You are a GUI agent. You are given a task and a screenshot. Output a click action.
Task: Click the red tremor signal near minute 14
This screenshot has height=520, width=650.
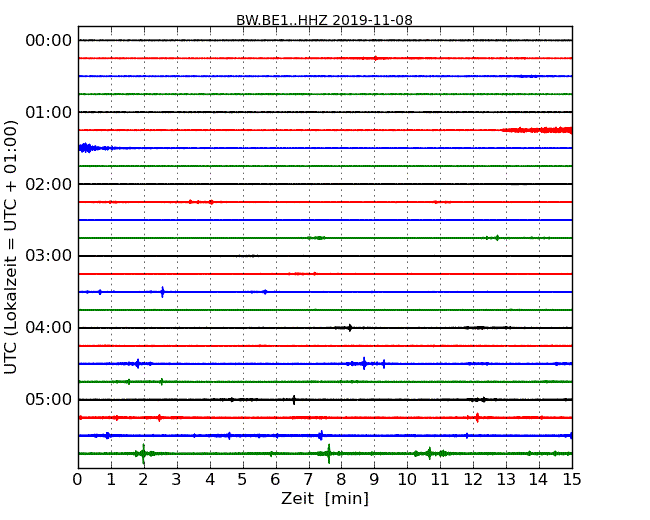tap(537, 130)
